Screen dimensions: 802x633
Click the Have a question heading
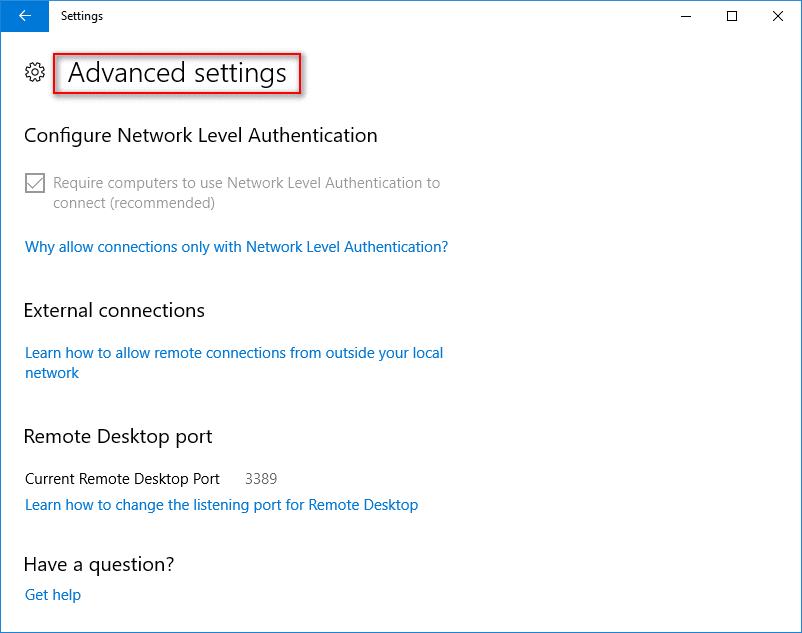tap(97, 564)
